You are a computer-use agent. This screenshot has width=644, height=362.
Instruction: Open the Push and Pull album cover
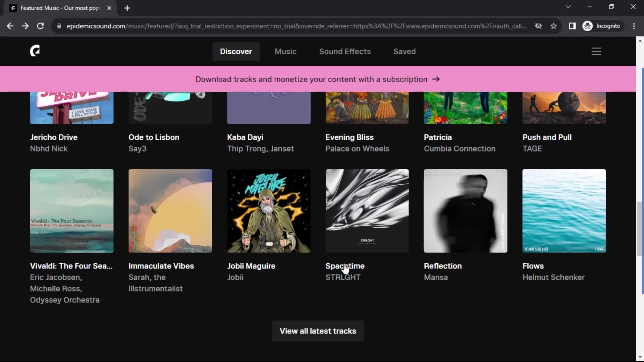coord(564,108)
